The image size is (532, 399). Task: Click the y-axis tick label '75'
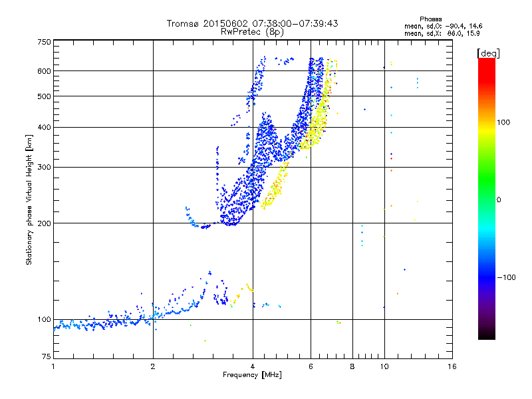tap(47, 356)
